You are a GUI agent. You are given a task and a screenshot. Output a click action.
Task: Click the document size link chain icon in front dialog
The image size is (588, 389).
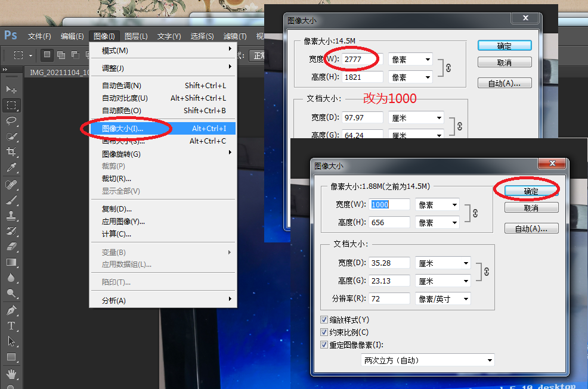pos(487,272)
